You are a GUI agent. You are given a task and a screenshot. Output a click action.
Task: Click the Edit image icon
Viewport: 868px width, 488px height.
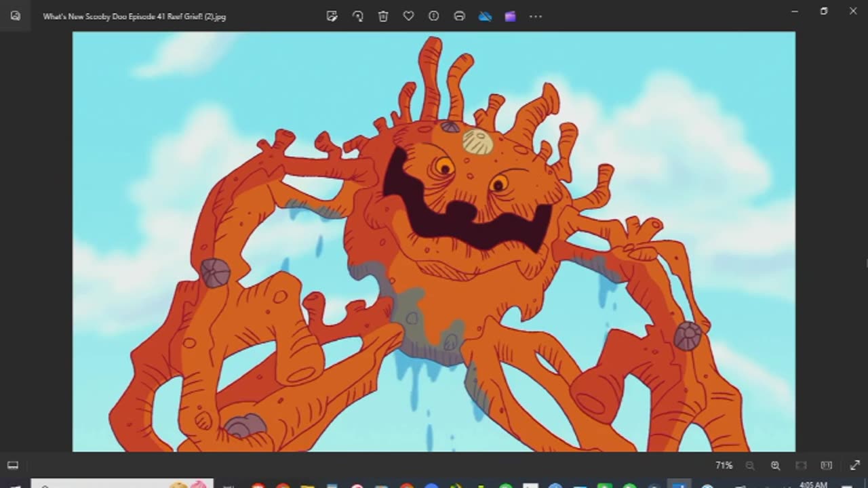[332, 16]
